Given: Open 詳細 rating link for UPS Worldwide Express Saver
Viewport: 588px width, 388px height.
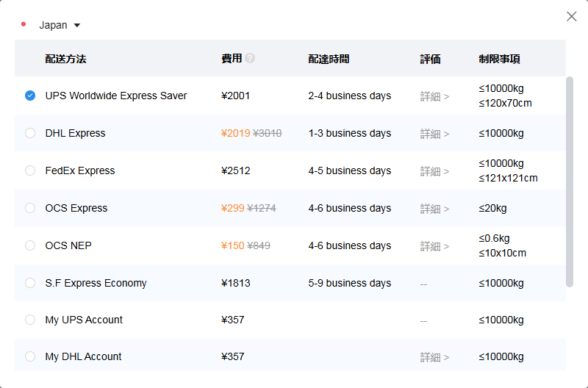Looking at the screenshot, I should [434, 96].
